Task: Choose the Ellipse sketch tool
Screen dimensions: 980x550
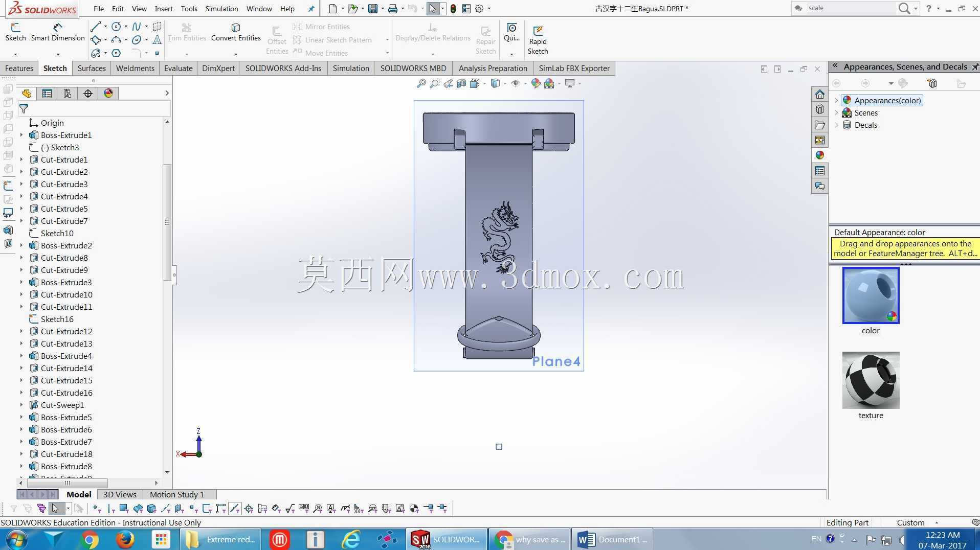Action: pyautogui.click(x=136, y=40)
